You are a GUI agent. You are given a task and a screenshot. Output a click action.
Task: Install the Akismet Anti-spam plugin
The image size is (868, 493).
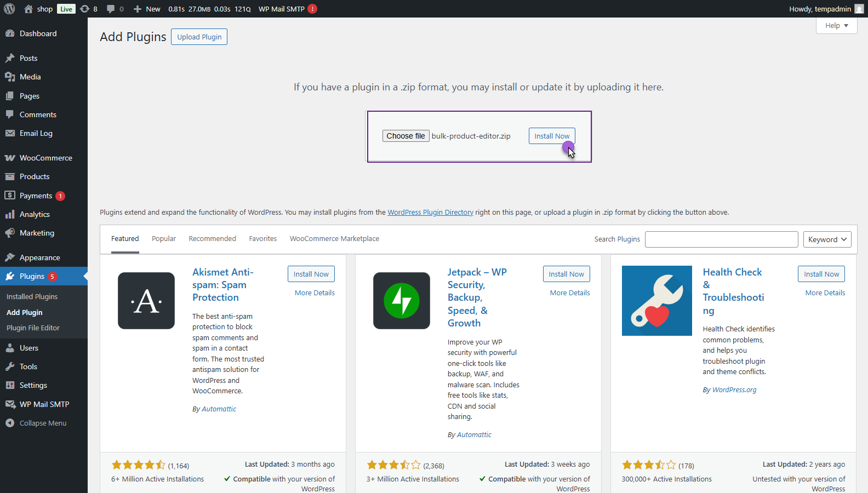[x=311, y=274]
